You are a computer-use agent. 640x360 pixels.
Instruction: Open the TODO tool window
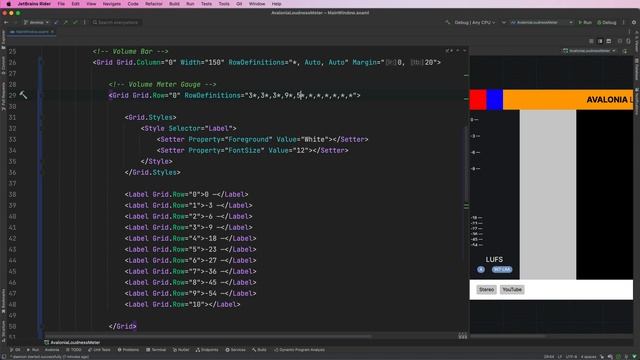coord(74,350)
